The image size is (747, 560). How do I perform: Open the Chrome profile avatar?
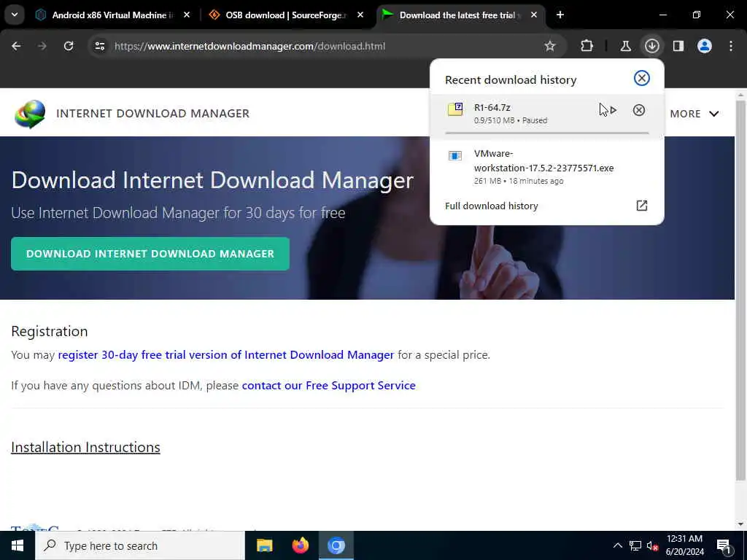[705, 46]
